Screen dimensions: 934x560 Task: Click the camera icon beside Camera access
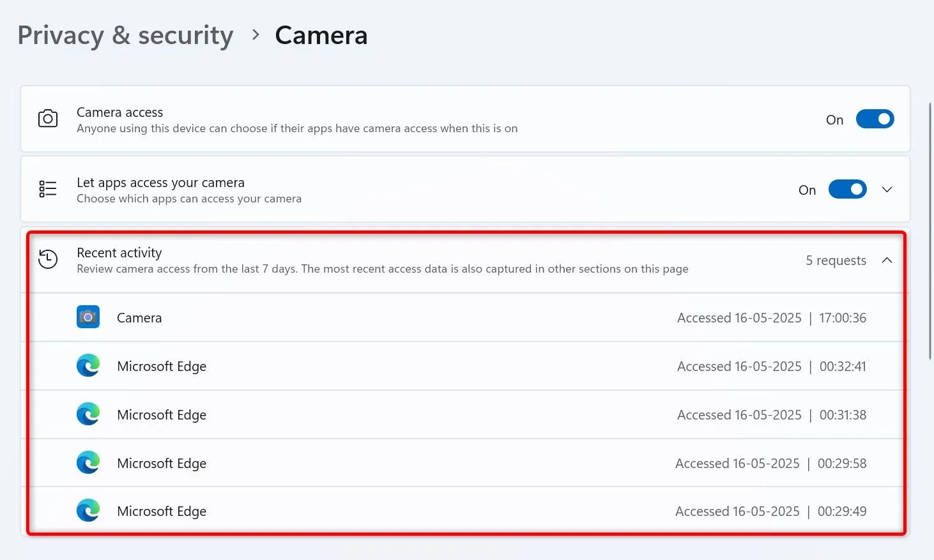(x=48, y=119)
